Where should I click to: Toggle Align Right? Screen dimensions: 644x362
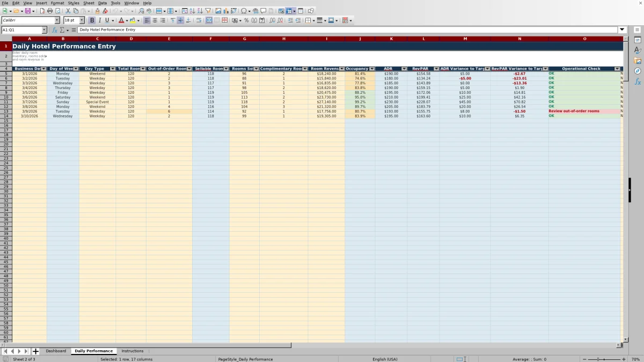pyautogui.click(x=162, y=20)
